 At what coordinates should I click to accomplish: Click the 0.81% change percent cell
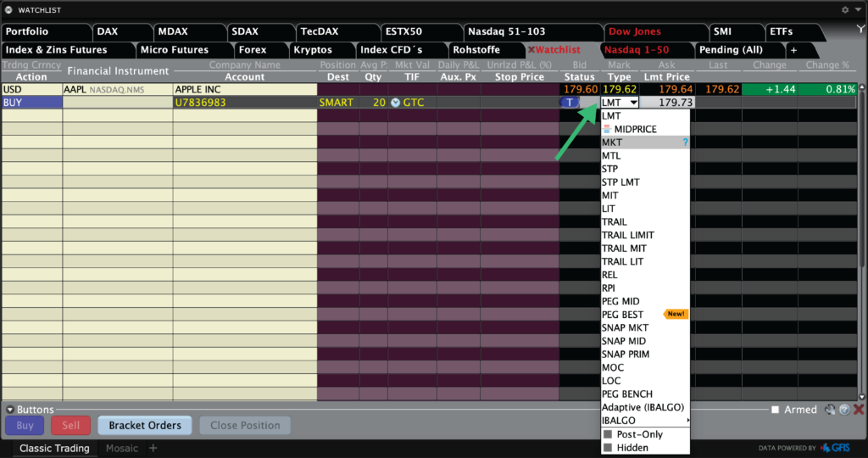827,89
